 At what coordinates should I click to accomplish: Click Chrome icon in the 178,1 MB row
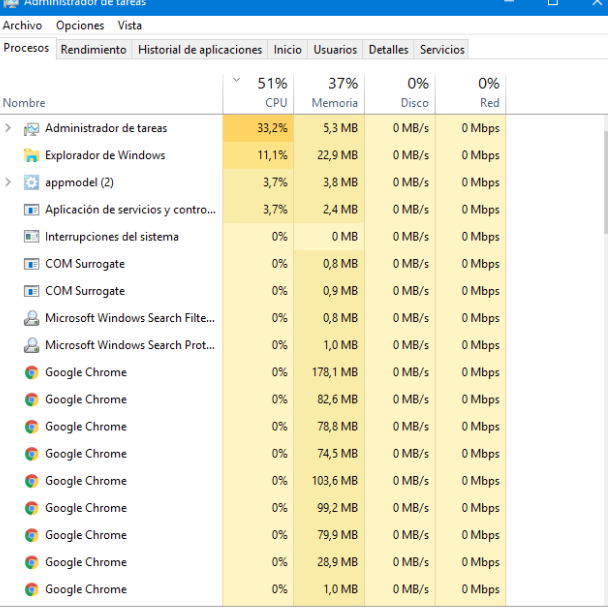pyautogui.click(x=31, y=373)
